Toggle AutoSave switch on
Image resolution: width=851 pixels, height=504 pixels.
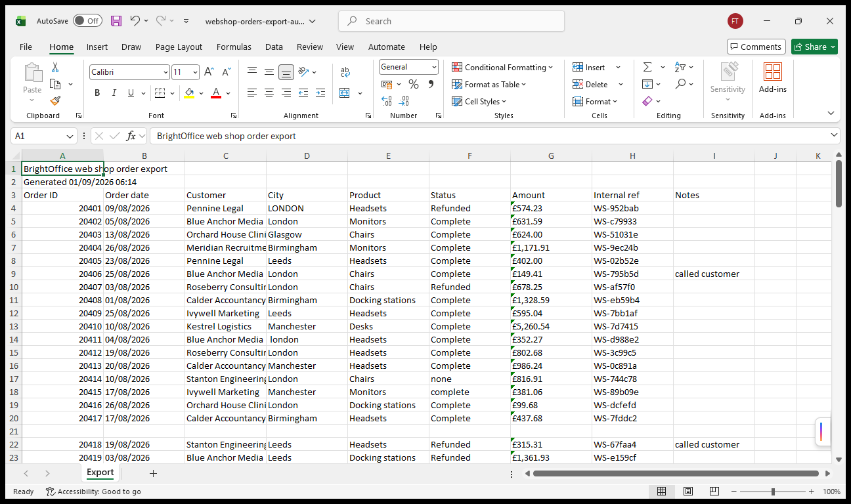[87, 21]
